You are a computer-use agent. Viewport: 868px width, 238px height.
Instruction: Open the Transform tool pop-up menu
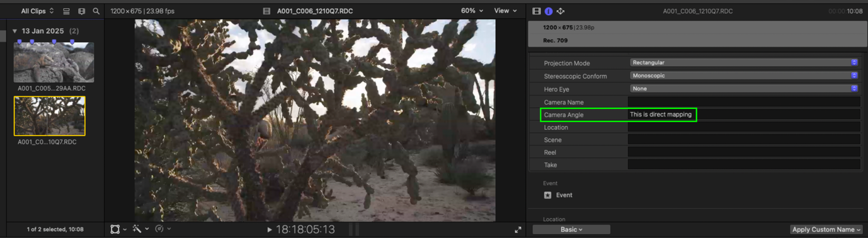118,229
